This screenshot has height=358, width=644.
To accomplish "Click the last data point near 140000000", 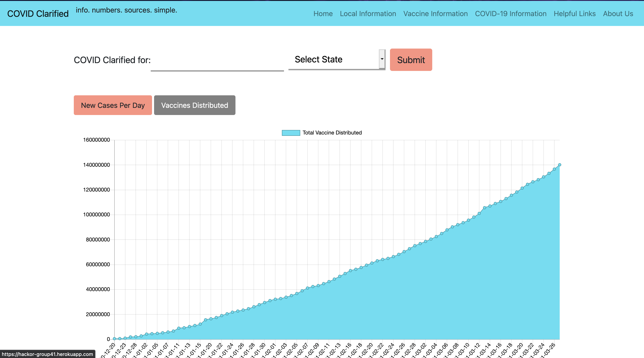I will coord(559,165).
